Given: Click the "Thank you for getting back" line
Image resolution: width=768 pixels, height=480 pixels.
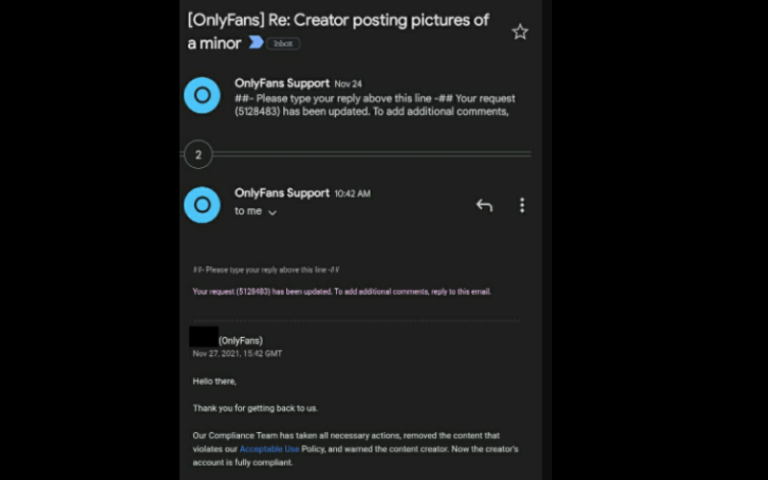Looking at the screenshot, I should point(253,408).
